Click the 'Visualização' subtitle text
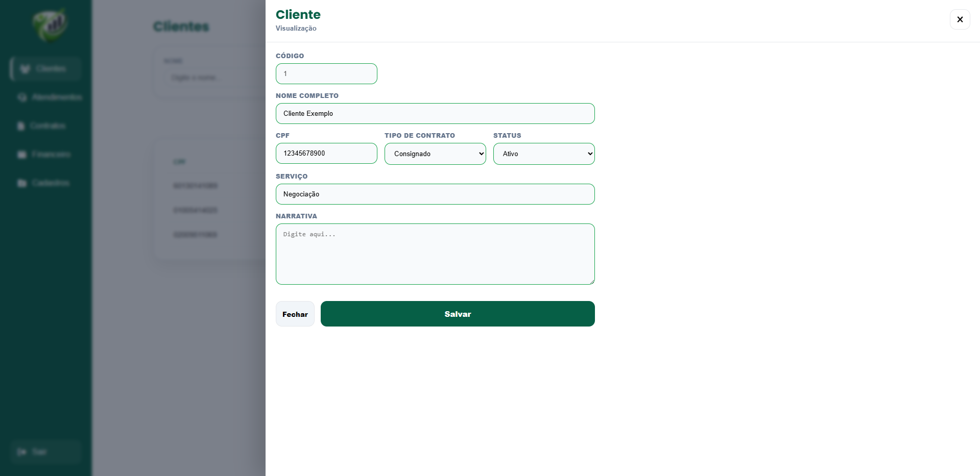Screen dimensions: 980x476 point(296,28)
